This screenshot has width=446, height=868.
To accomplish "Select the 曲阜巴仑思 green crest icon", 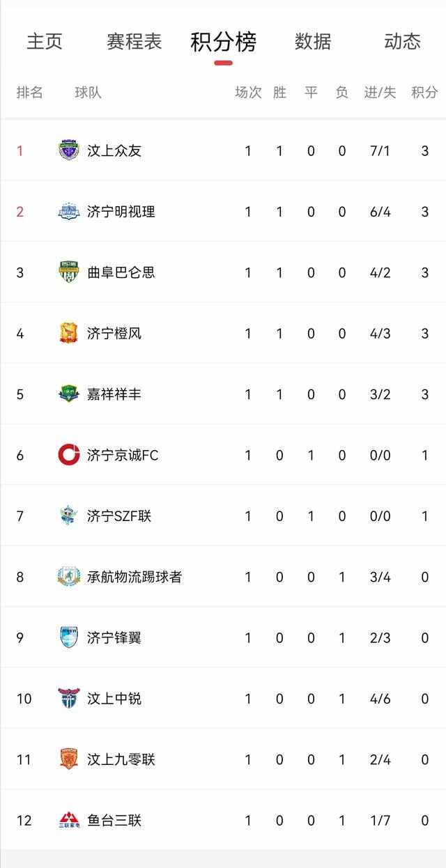I will tap(68, 272).
